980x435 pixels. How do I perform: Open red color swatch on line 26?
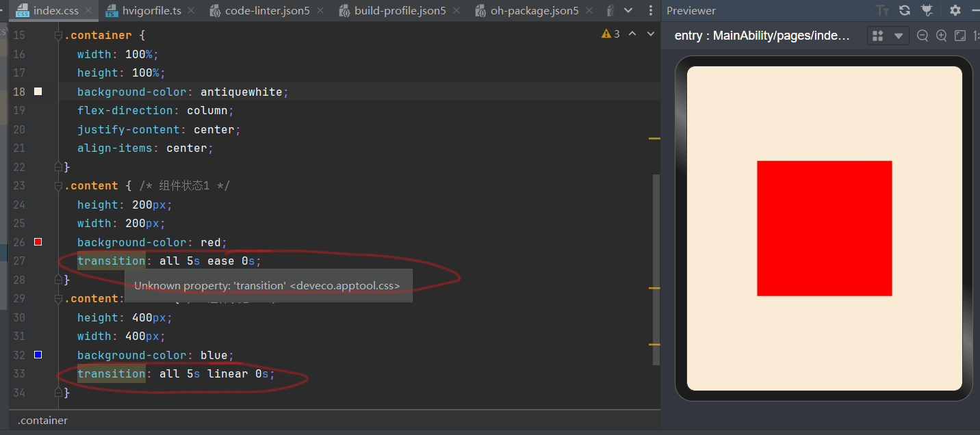click(x=38, y=242)
